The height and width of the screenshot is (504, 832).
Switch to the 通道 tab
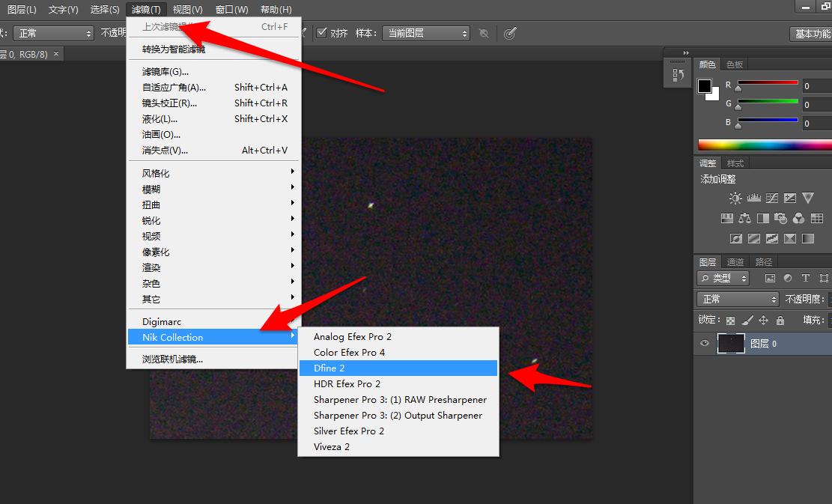(735, 262)
